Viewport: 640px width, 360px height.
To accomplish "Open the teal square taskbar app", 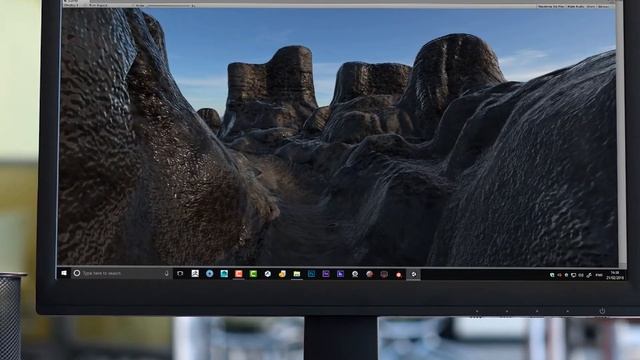I will coord(224,274).
